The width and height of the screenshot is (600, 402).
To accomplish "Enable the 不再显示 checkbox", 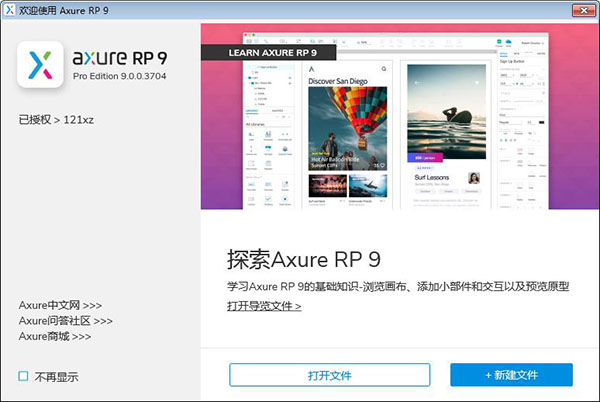I will coord(23,376).
